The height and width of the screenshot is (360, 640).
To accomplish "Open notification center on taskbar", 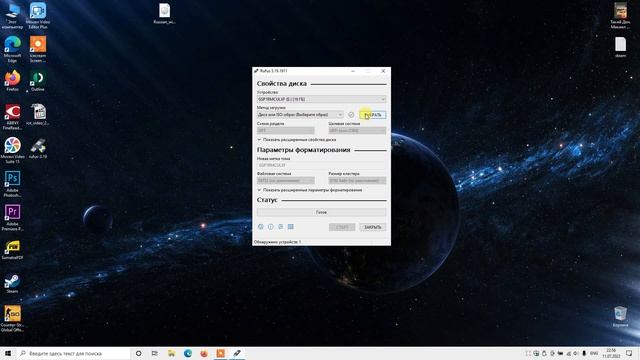I will point(629,353).
